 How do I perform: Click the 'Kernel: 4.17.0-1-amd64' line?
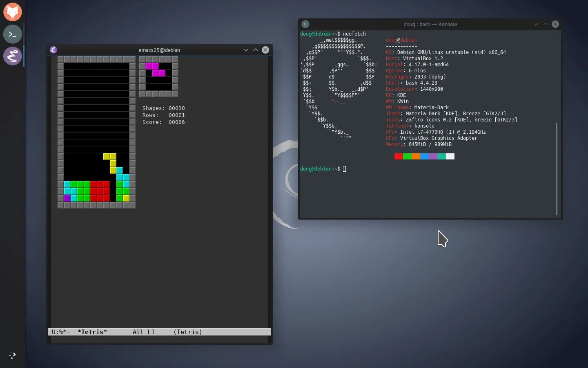pos(417,65)
